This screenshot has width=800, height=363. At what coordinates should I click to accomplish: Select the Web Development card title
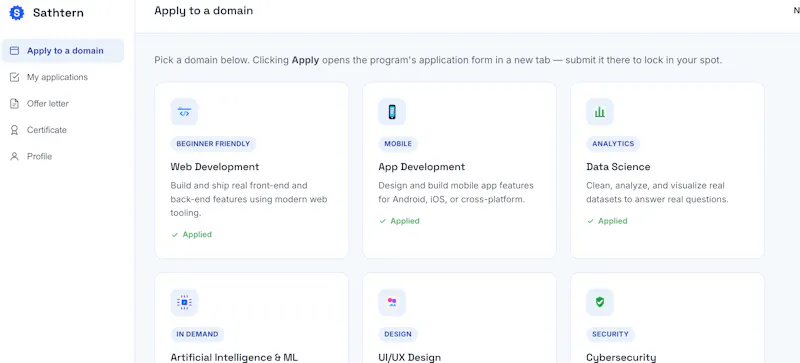coord(215,167)
